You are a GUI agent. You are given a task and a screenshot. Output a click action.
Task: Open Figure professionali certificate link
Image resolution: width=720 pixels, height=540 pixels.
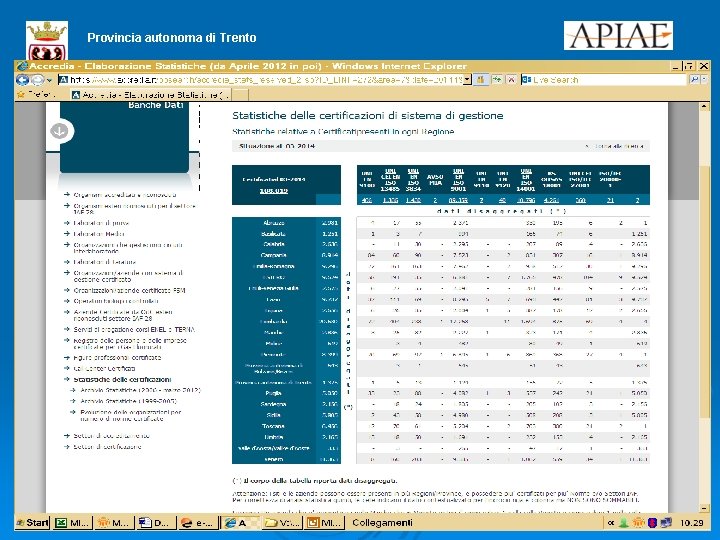point(117,357)
